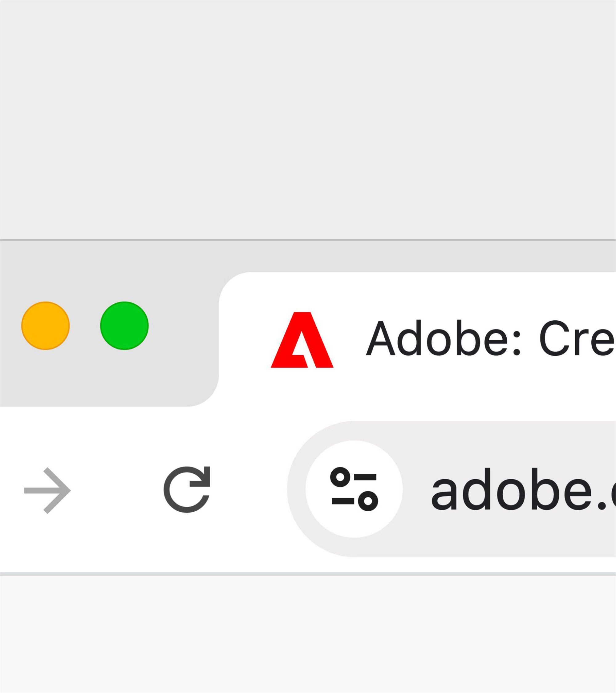Maximize the window with the green button

pyautogui.click(x=124, y=326)
